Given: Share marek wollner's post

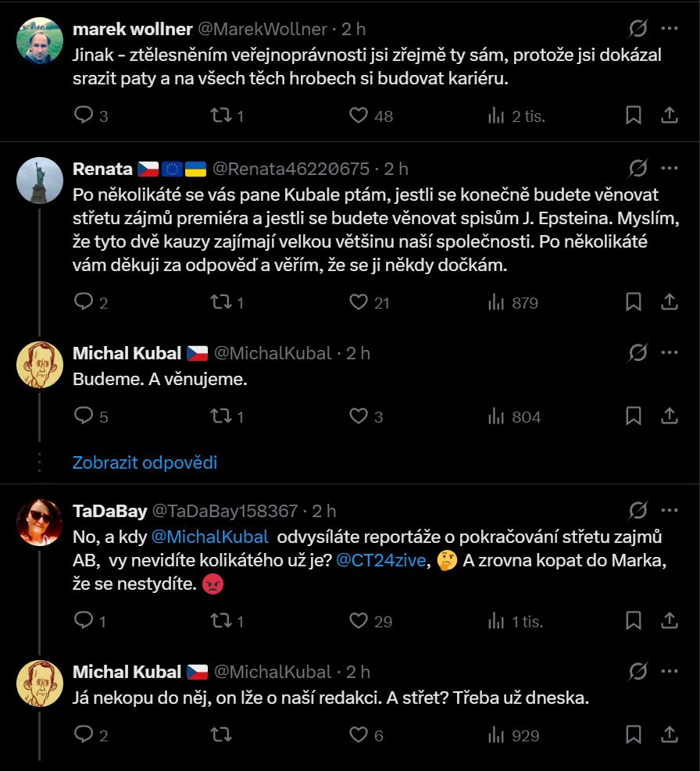Looking at the screenshot, I should [670, 116].
